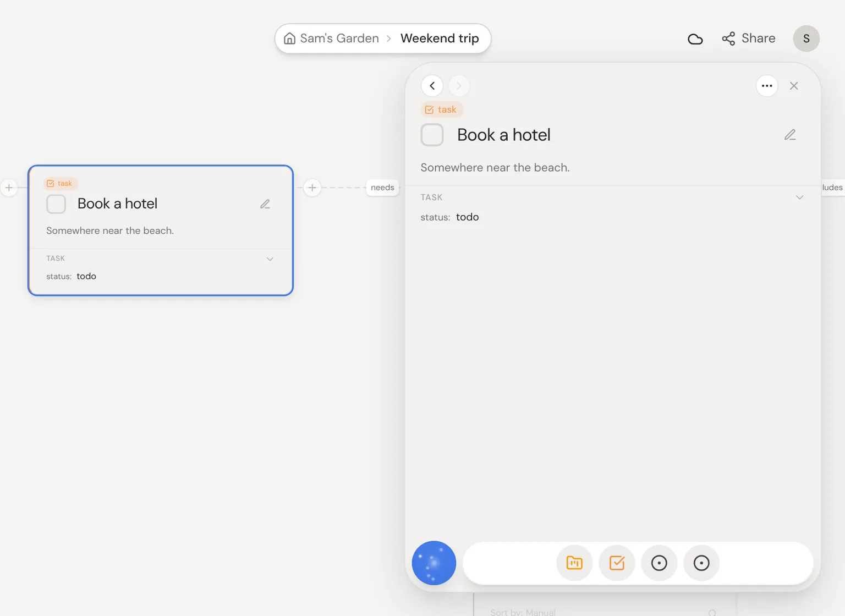Close the Book a hotel detail panel

(x=794, y=86)
